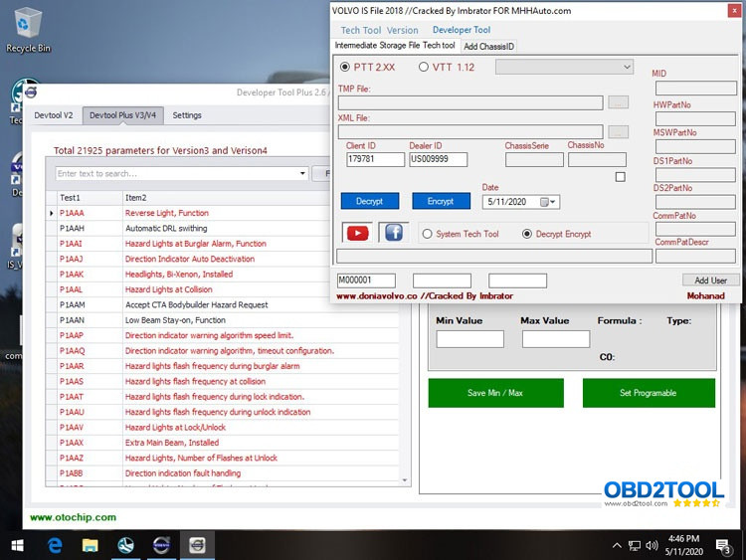Click the blue Decrypt button
This screenshot has height=560, width=746.
click(370, 201)
